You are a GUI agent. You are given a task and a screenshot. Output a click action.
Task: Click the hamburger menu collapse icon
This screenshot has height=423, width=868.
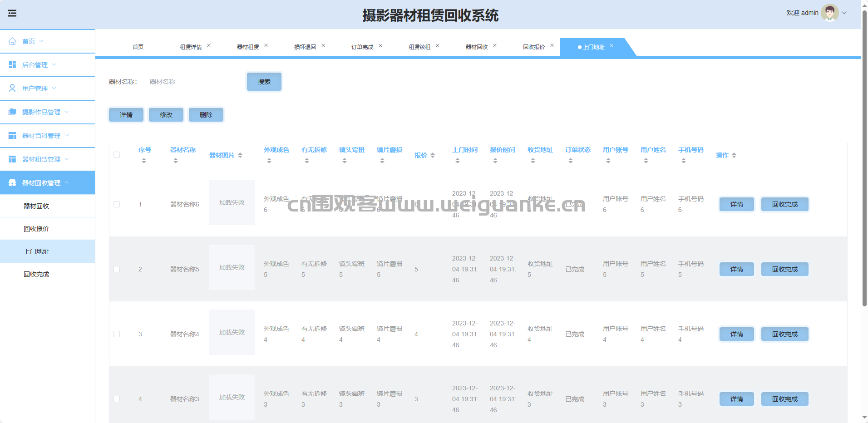12,13
